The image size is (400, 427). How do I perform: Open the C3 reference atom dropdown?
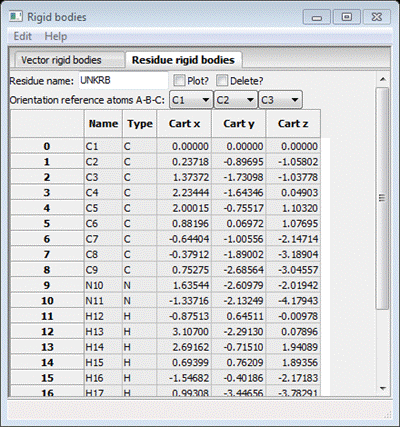[280, 100]
